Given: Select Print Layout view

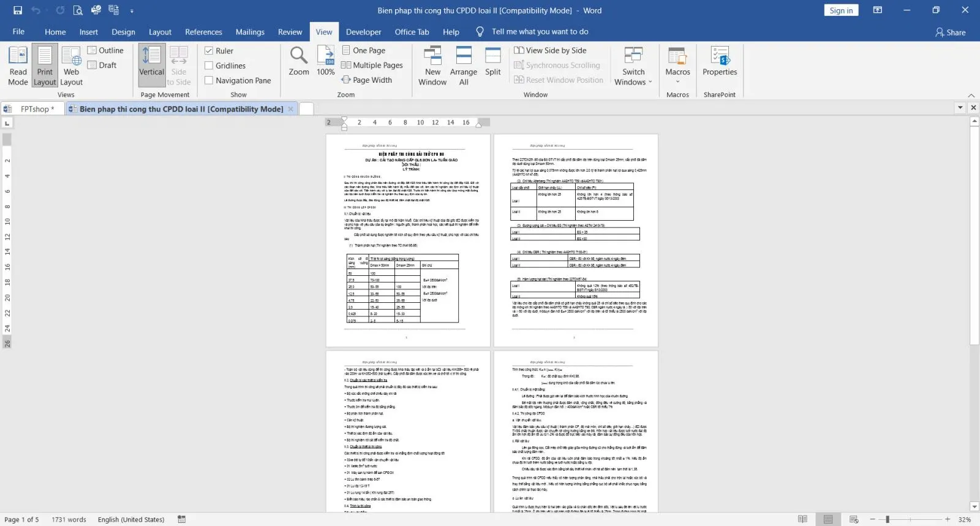Looking at the screenshot, I should 45,66.
